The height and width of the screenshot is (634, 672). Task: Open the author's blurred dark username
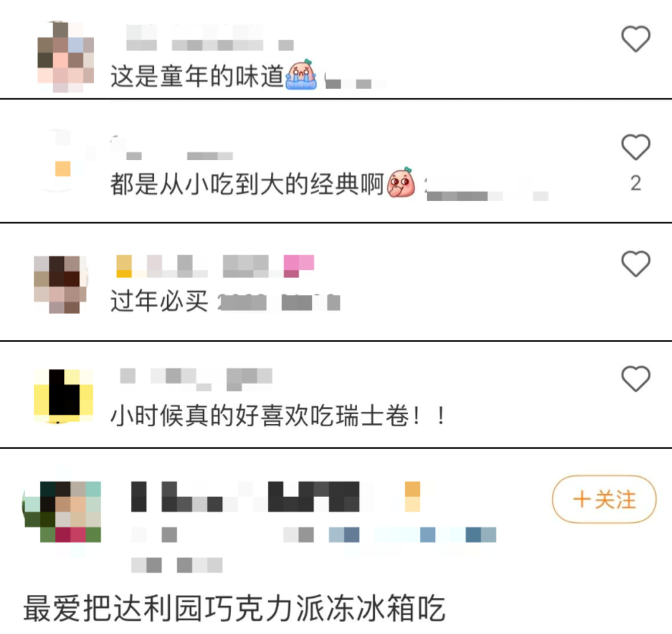[x=245, y=496]
